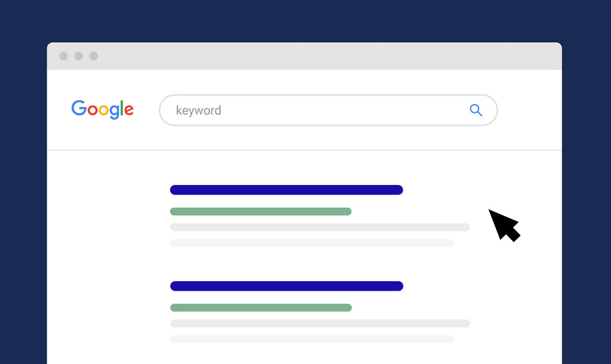The height and width of the screenshot is (364, 611).
Task: Click the Google logo
Action: pyautogui.click(x=102, y=110)
